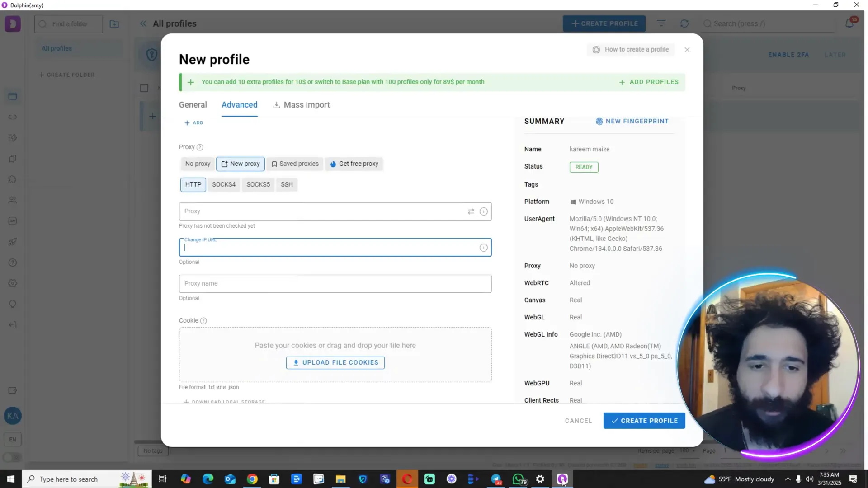
Task: Open the KA user avatar
Action: click(x=13, y=416)
